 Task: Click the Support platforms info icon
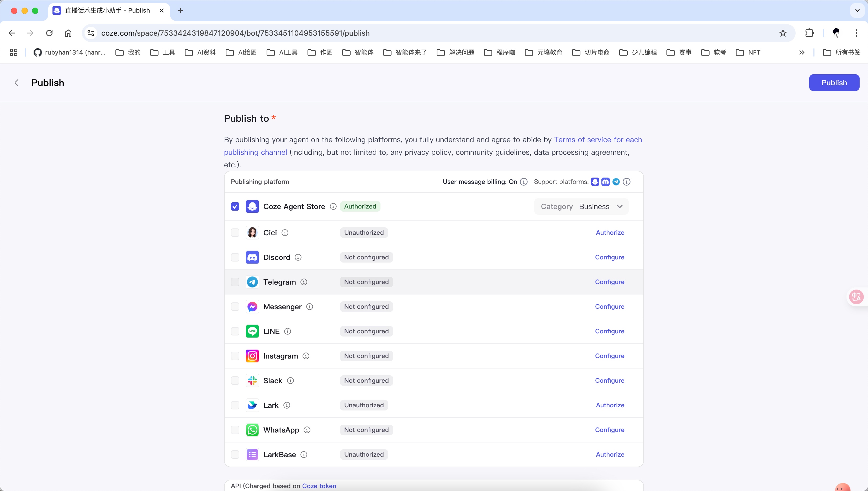point(626,182)
